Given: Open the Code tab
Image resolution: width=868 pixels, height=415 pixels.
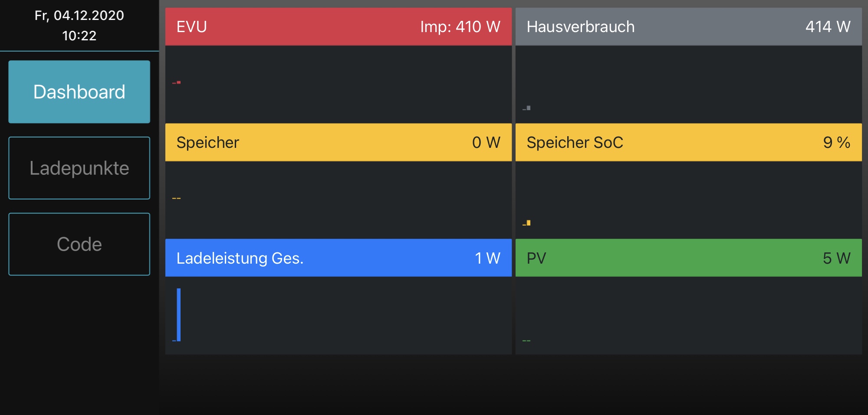Looking at the screenshot, I should click(79, 244).
